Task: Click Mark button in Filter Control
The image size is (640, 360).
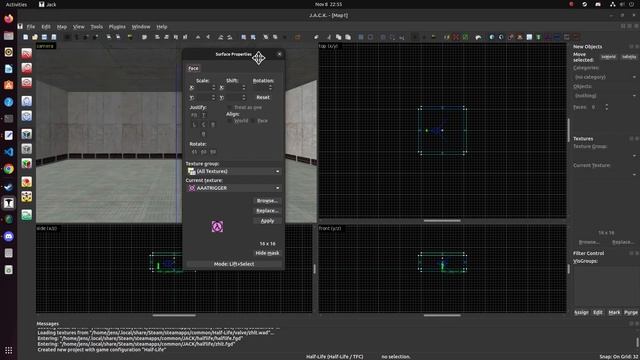Action: coord(614,312)
